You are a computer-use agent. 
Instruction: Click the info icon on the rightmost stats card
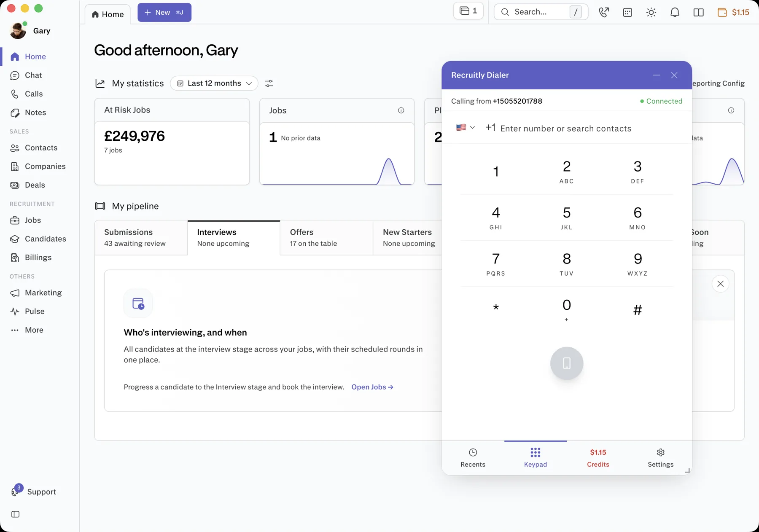[731, 110]
